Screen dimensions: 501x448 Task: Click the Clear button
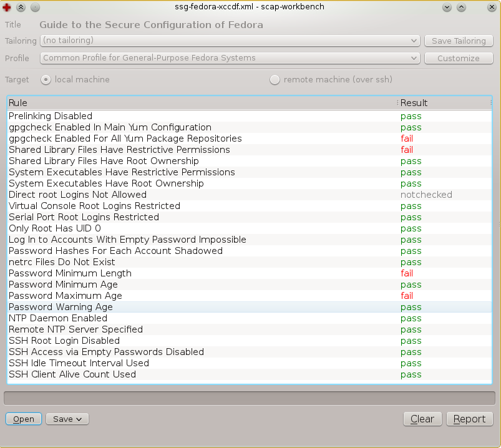pos(422,419)
